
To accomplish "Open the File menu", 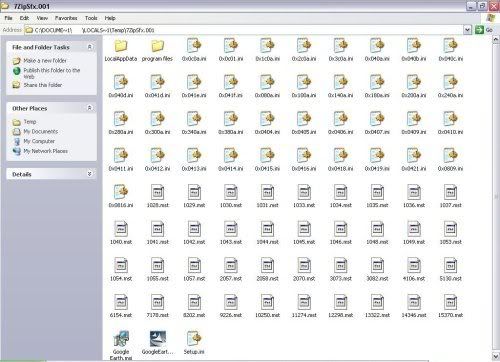I will [x=8, y=18].
